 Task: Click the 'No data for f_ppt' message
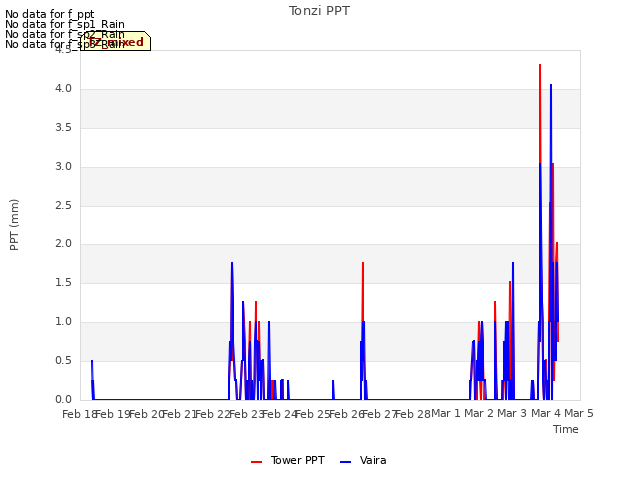pos(50,14)
